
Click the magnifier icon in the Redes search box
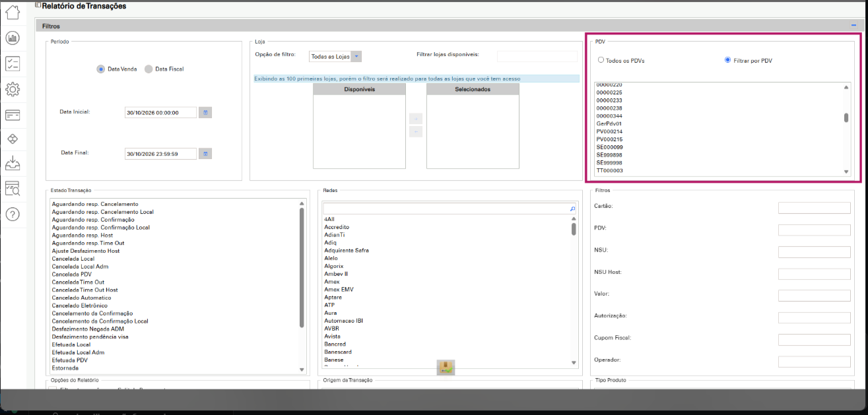pyautogui.click(x=573, y=208)
